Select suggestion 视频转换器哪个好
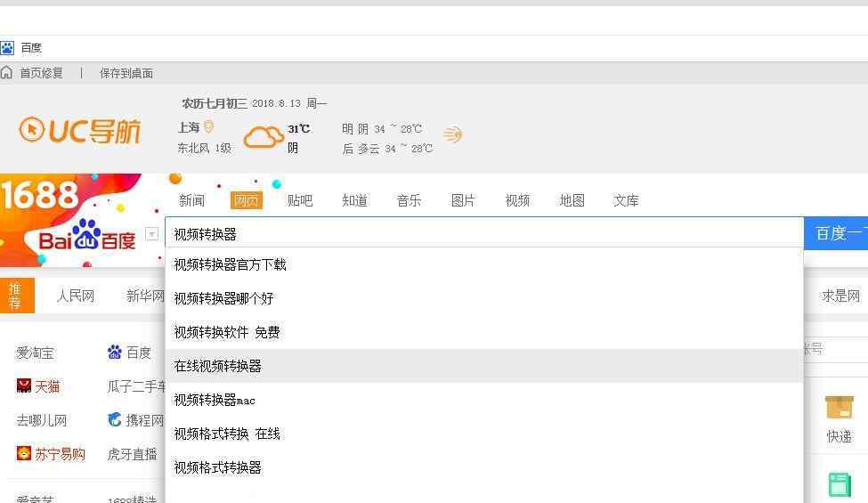This screenshot has height=503, width=868. pos(484,298)
